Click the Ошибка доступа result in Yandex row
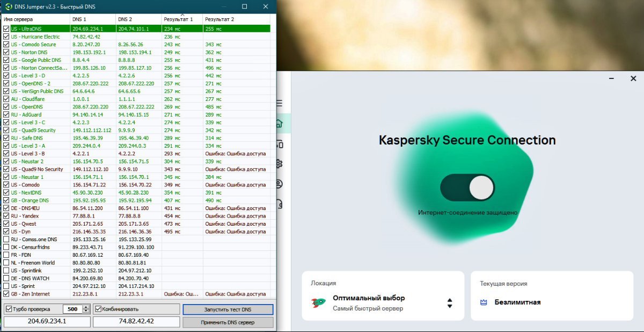Image resolution: width=644 pixels, height=332 pixels. click(x=236, y=216)
